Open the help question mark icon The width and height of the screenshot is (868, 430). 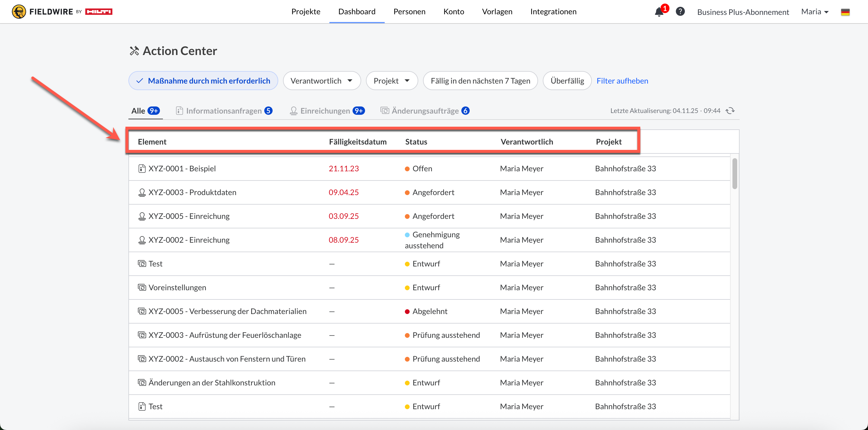[680, 12]
